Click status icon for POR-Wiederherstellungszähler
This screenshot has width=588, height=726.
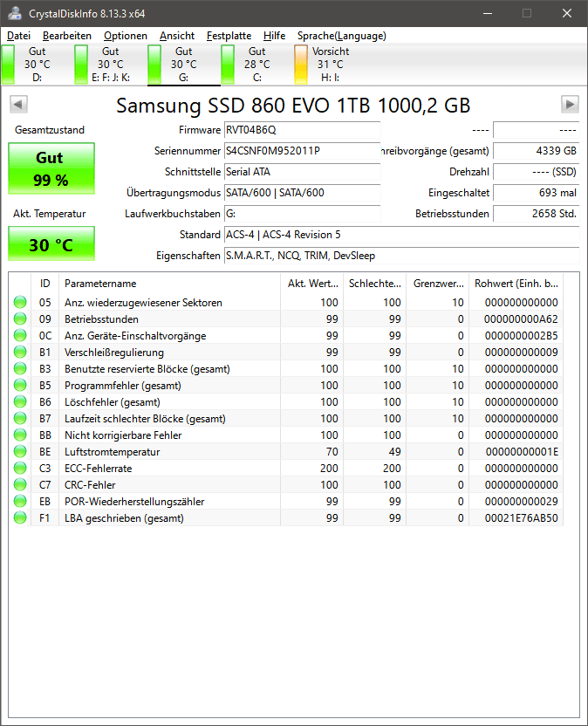tap(20, 502)
